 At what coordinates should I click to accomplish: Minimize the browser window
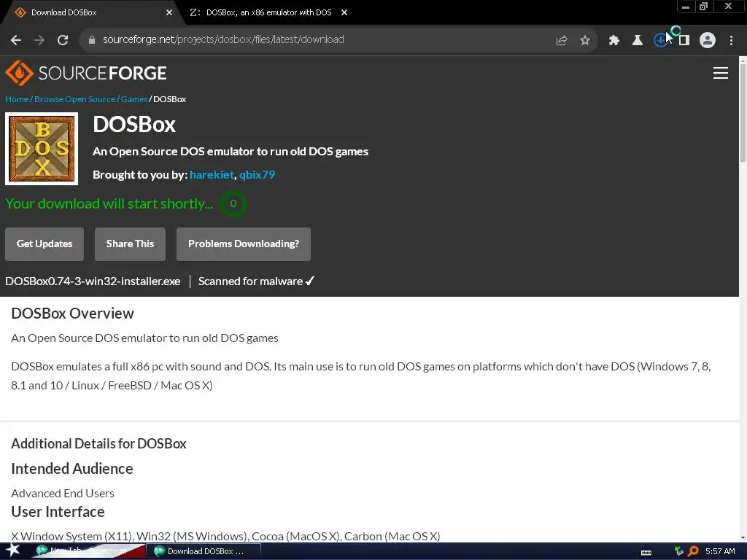coord(686,7)
